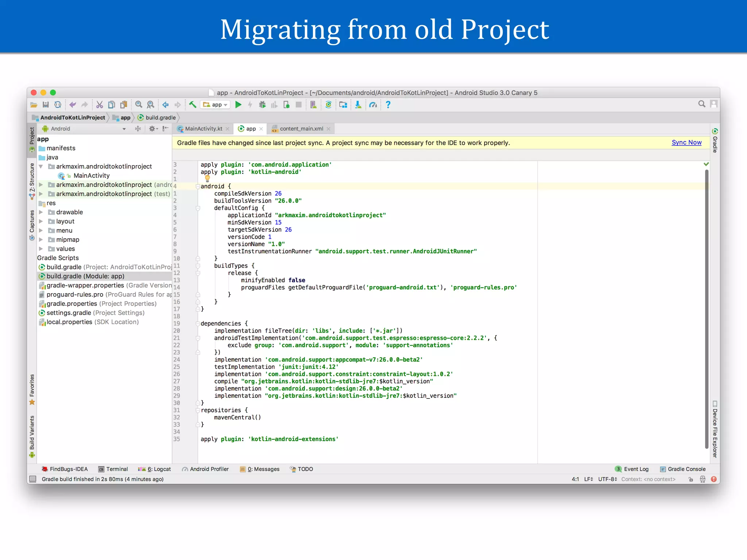The image size is (747, 560).
Task: Open the Project panel gear settings dropdown
Action: tap(153, 129)
